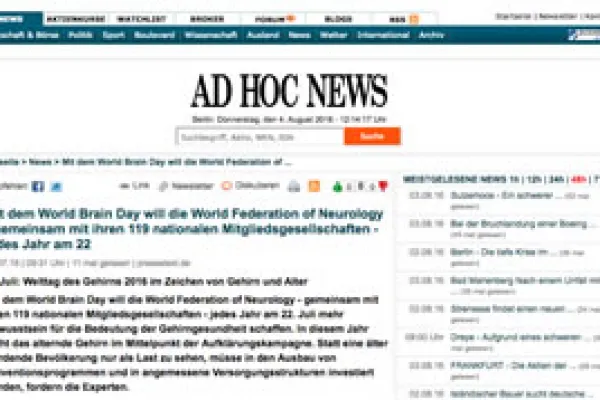Open the Boulevard section

pos(154,35)
